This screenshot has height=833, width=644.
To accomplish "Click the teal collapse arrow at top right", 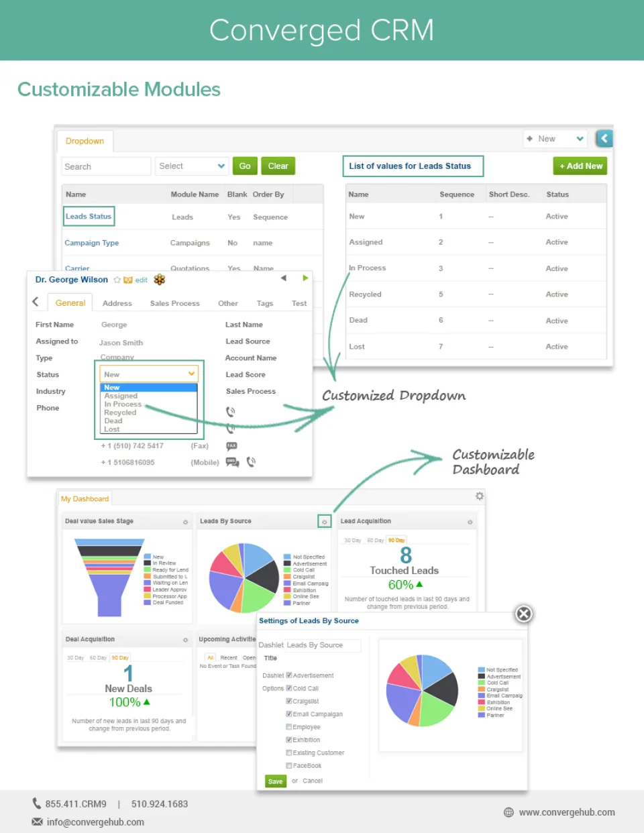I will pyautogui.click(x=604, y=138).
